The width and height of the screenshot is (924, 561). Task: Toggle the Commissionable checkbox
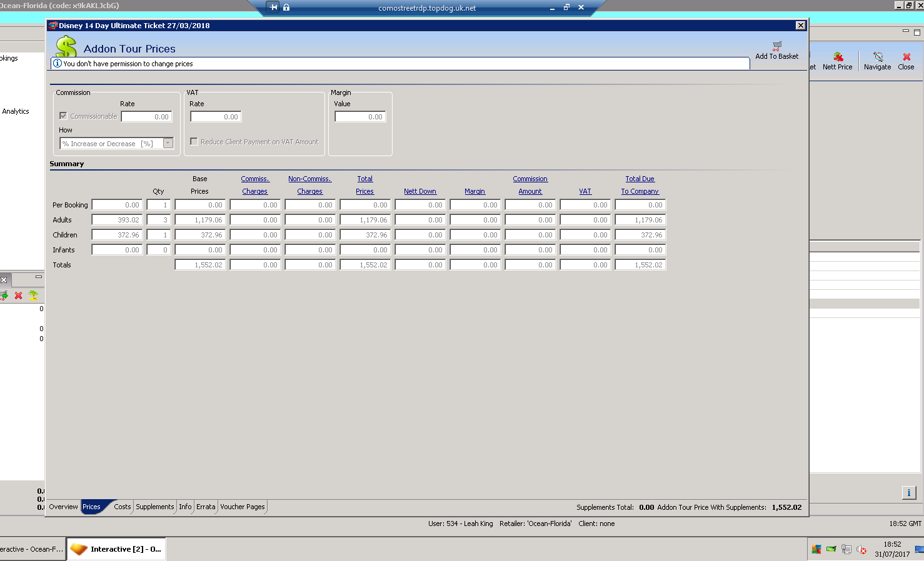(x=63, y=116)
